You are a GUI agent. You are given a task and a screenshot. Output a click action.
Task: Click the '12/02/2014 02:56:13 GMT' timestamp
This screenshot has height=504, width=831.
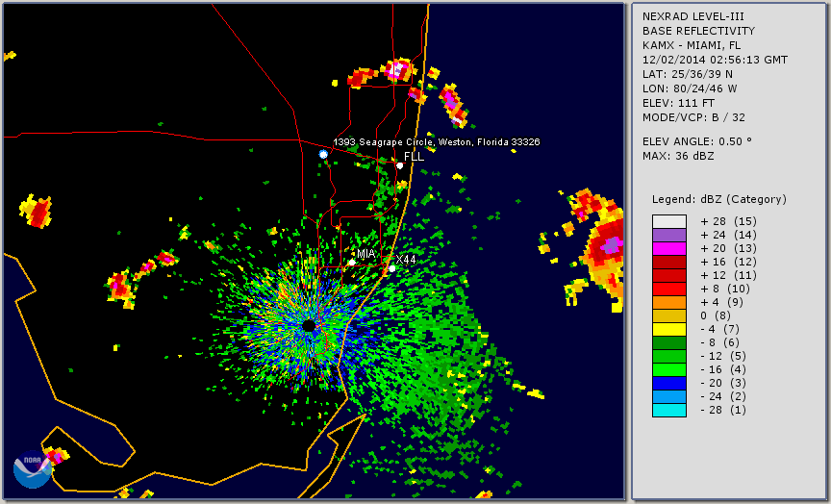(x=715, y=60)
